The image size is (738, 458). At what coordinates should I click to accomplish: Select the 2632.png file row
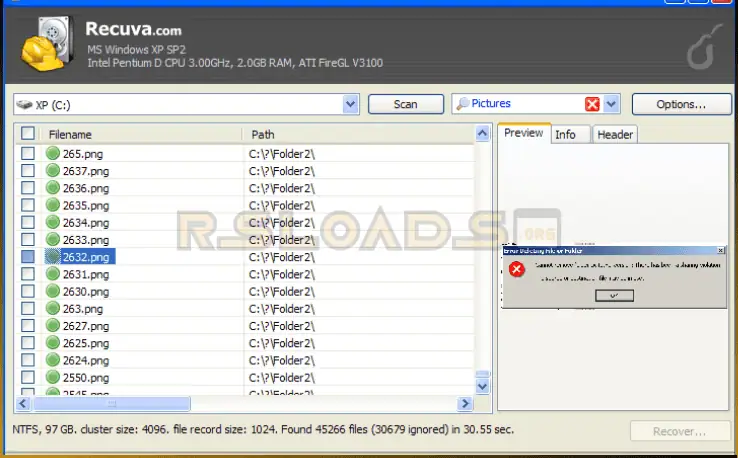(85, 257)
